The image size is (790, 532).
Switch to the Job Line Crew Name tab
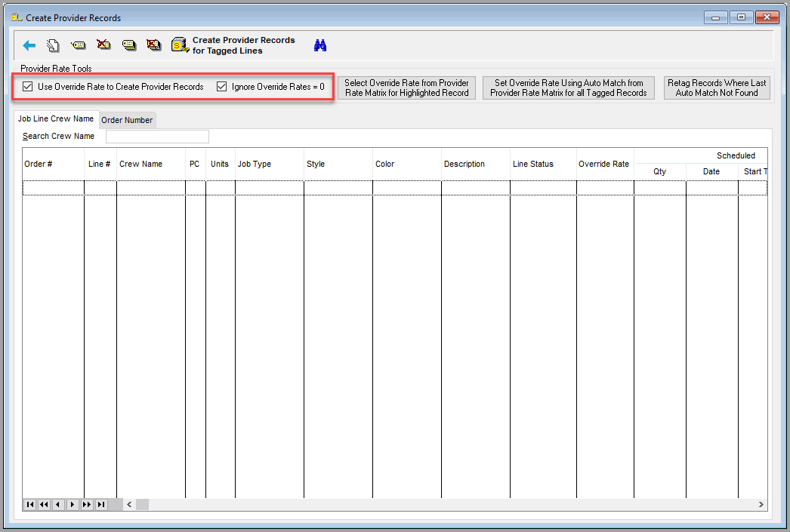pyautogui.click(x=56, y=118)
